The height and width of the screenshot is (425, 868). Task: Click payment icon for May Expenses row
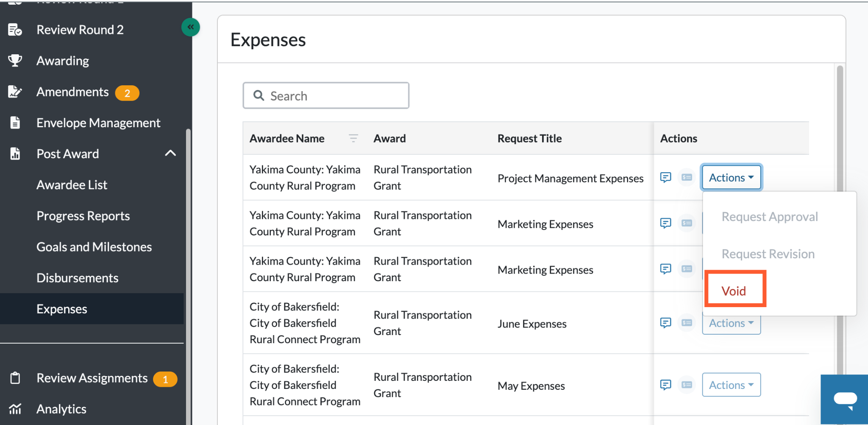pos(687,385)
